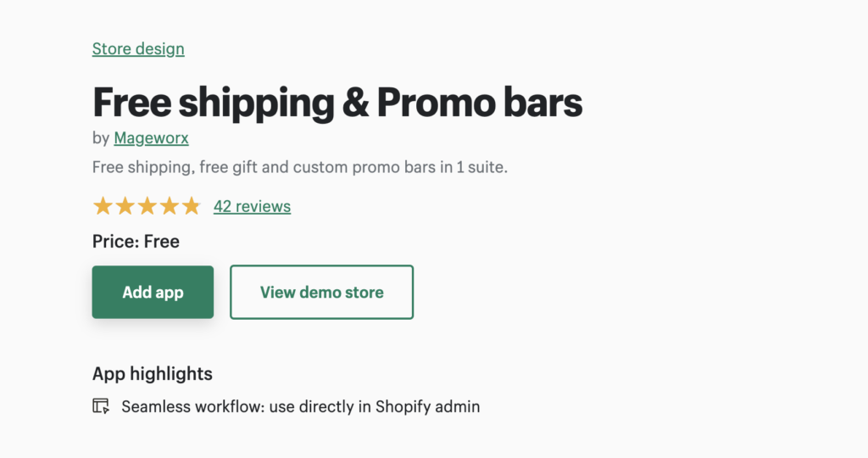Click the Seamless workflow highlight text

click(301, 406)
